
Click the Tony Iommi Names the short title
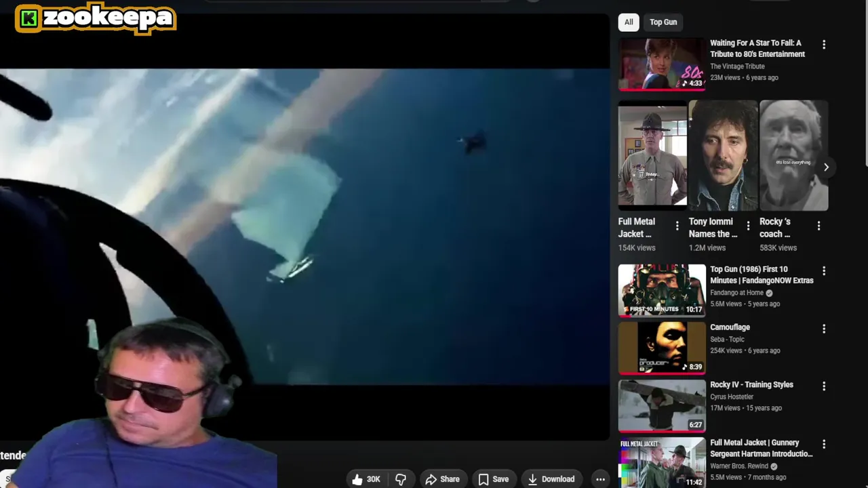[x=713, y=228]
